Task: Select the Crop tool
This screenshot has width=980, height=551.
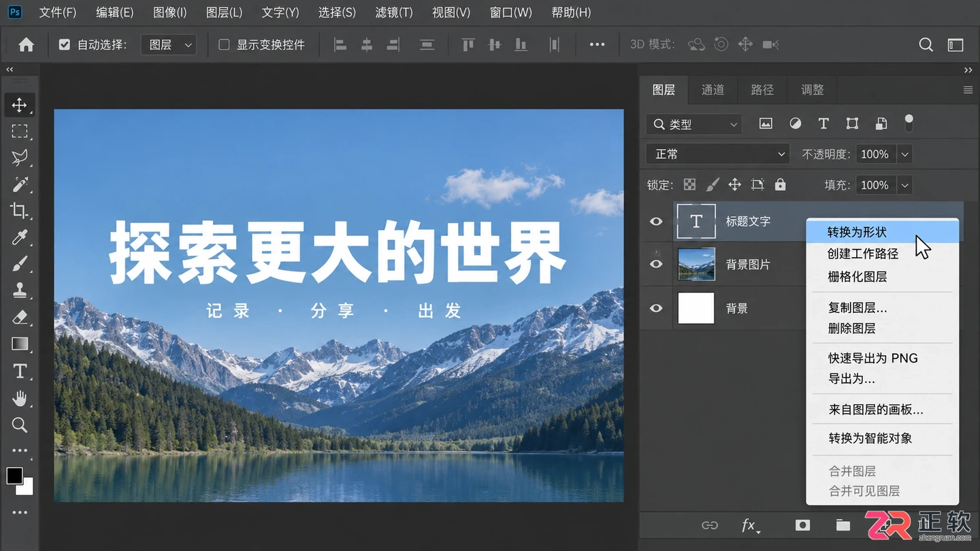Action: (x=20, y=211)
